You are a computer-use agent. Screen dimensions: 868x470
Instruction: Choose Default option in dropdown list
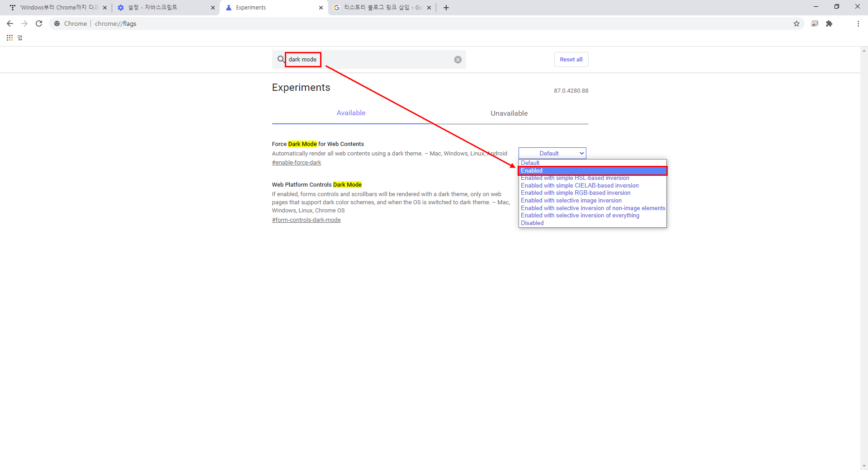coord(592,163)
